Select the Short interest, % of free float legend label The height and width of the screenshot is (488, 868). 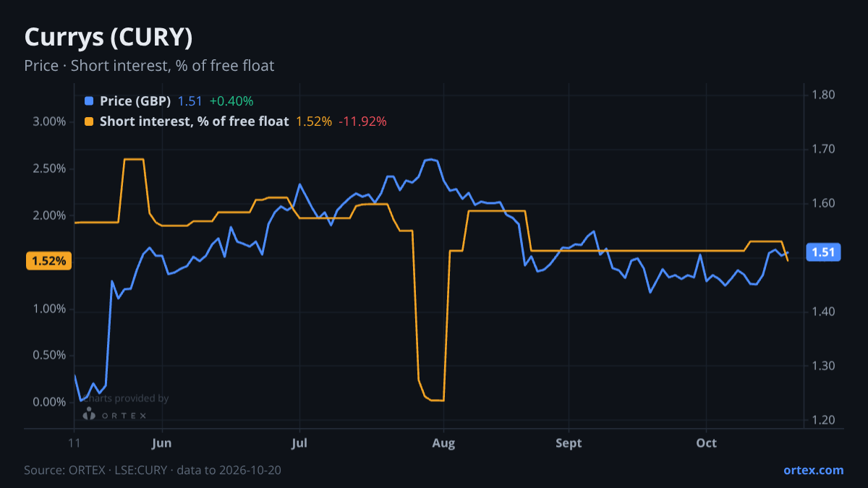(194, 121)
